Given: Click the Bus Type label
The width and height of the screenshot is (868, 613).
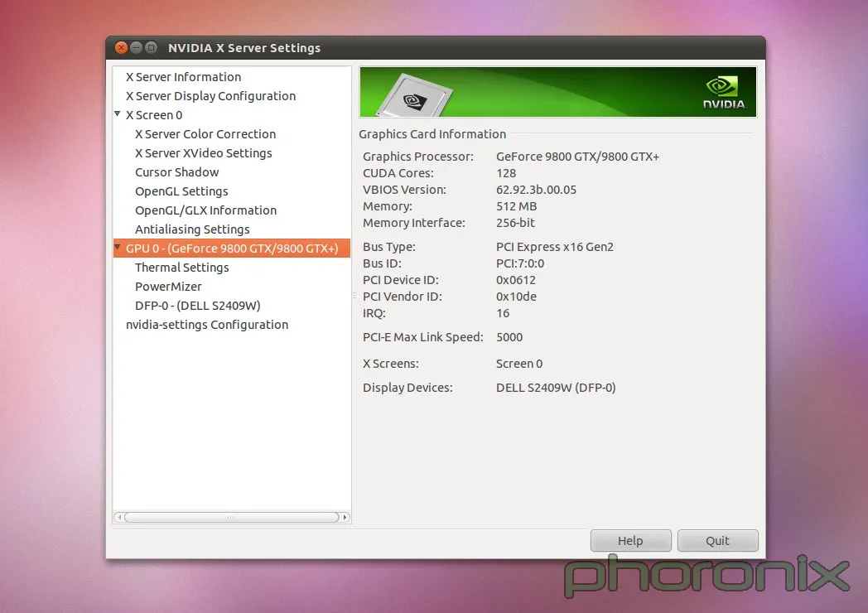Looking at the screenshot, I should tap(389, 247).
